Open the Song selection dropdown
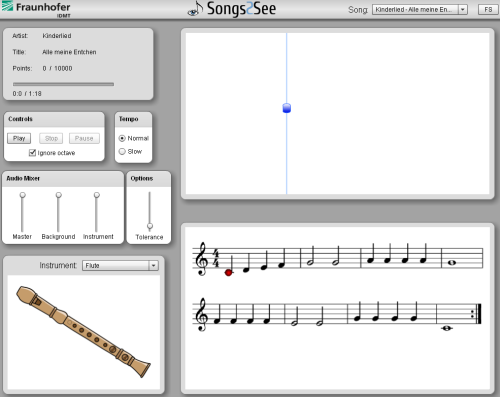Screen dimensions: 500x397 coord(420,10)
